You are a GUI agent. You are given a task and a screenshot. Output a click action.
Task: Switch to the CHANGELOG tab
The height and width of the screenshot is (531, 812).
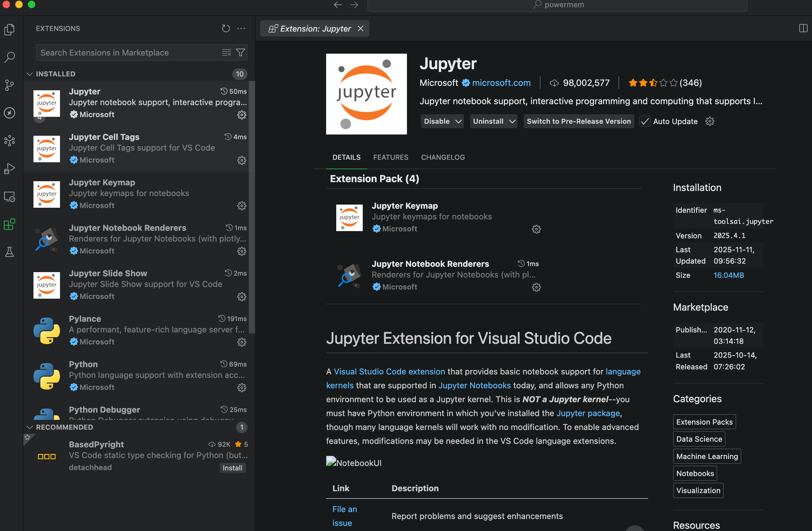pyautogui.click(x=443, y=157)
